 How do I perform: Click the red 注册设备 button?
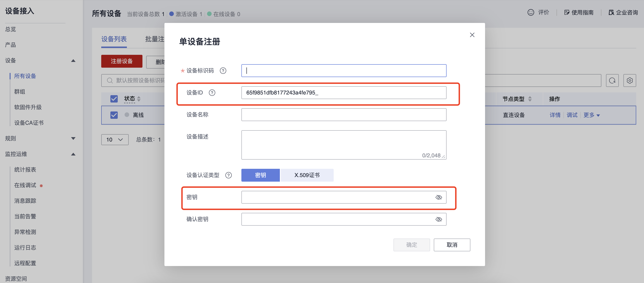(x=122, y=61)
